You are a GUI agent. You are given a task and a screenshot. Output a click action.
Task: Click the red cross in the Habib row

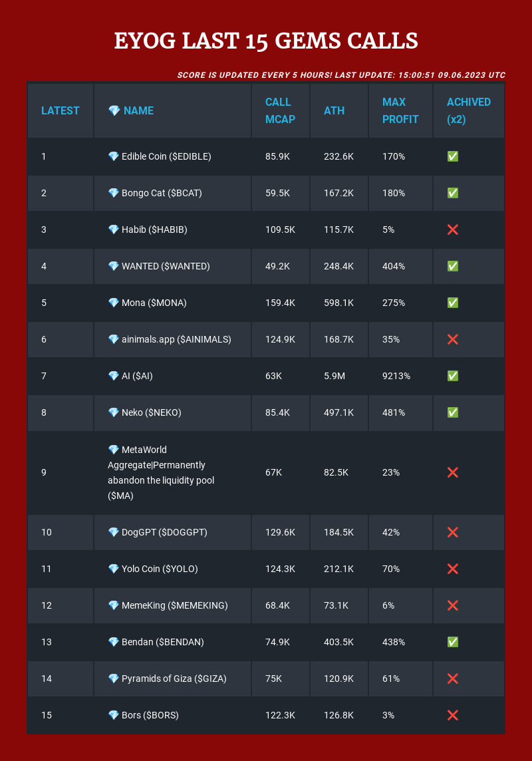(x=452, y=229)
